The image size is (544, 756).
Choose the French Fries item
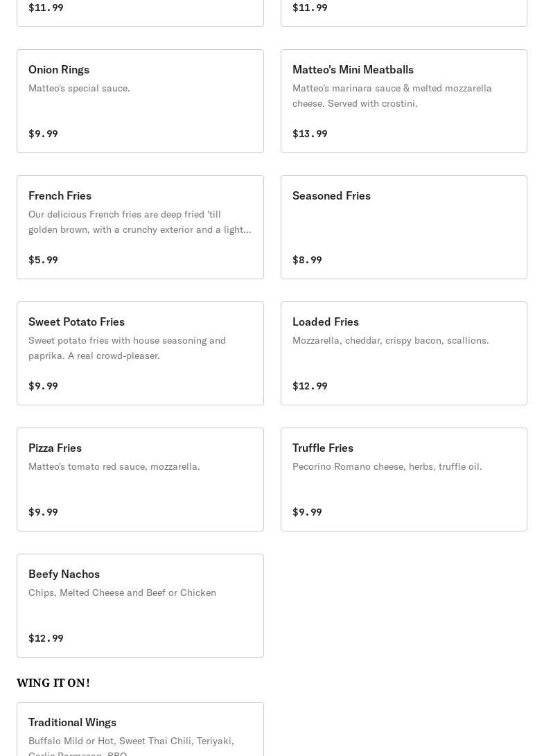[x=140, y=227]
